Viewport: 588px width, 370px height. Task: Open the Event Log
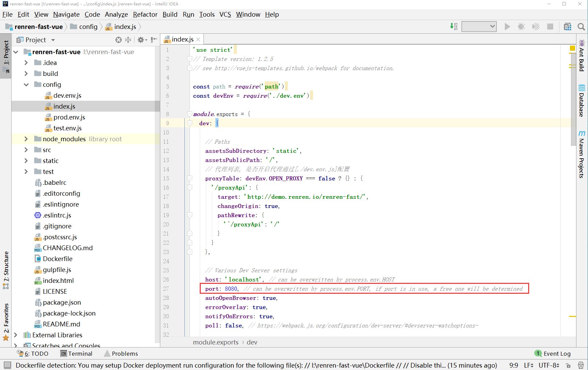pos(553,354)
